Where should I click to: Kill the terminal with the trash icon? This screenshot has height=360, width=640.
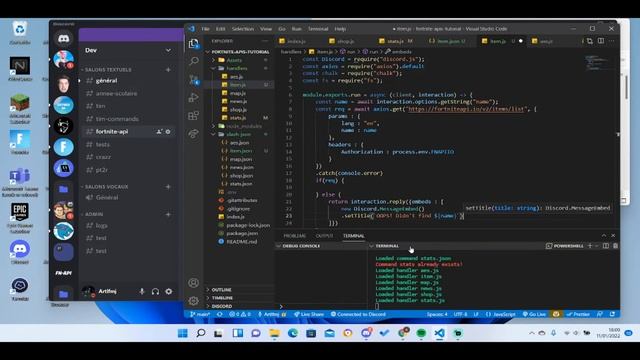(615, 246)
